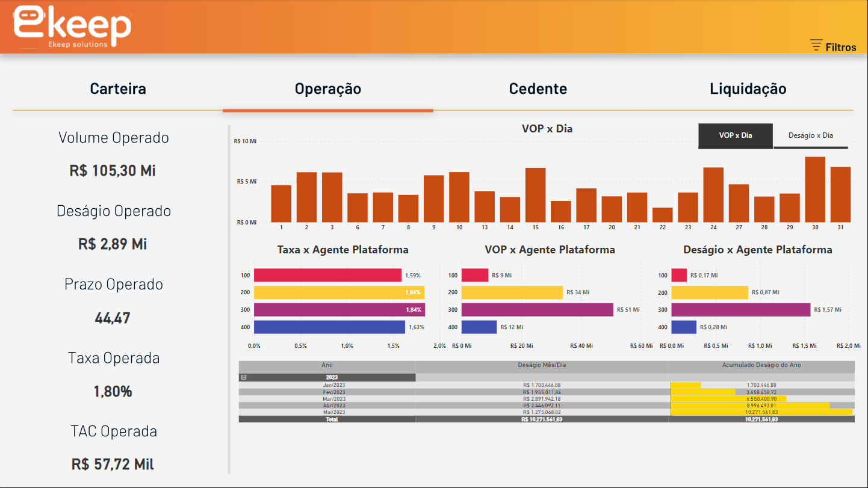The width and height of the screenshot is (868, 488).
Task: Click the R$ 34 Mi yellow bar
Action: pyautogui.click(x=512, y=292)
